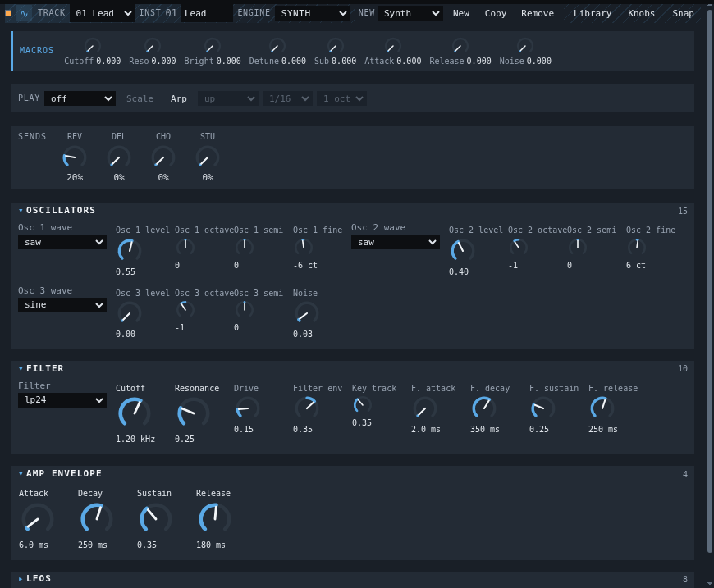Click the Key track knob
Viewport: 714px width, 588px height.
pos(363,405)
